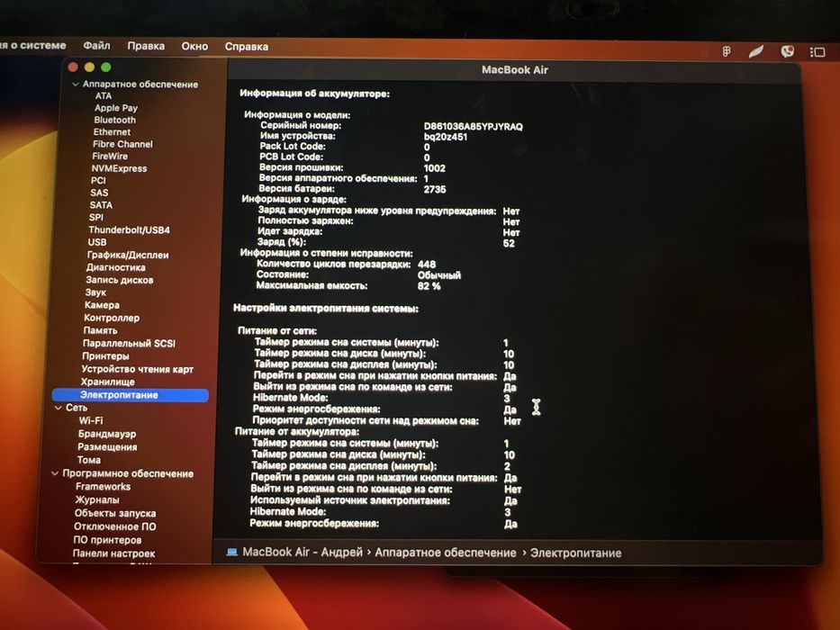Click Аппаратное обеспечение in path bar

(445, 553)
